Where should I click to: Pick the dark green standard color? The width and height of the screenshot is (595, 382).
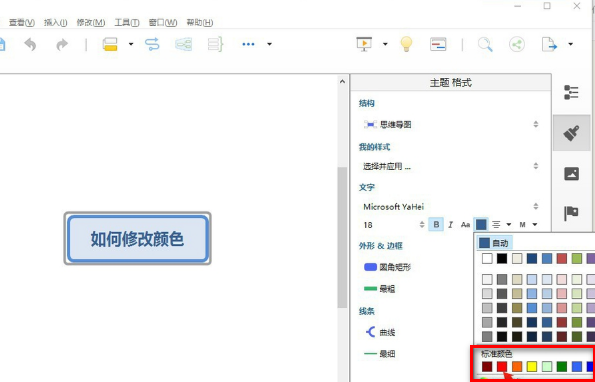[562, 366]
